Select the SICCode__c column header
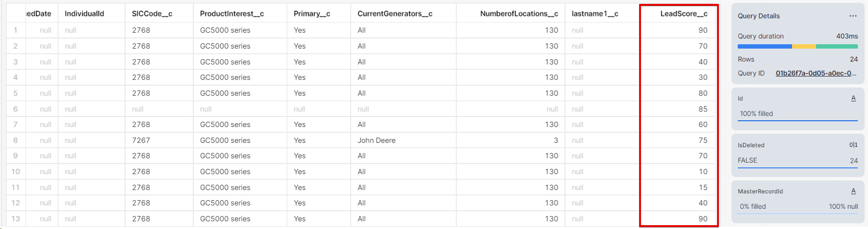The height and width of the screenshot is (229, 868). coord(152,13)
